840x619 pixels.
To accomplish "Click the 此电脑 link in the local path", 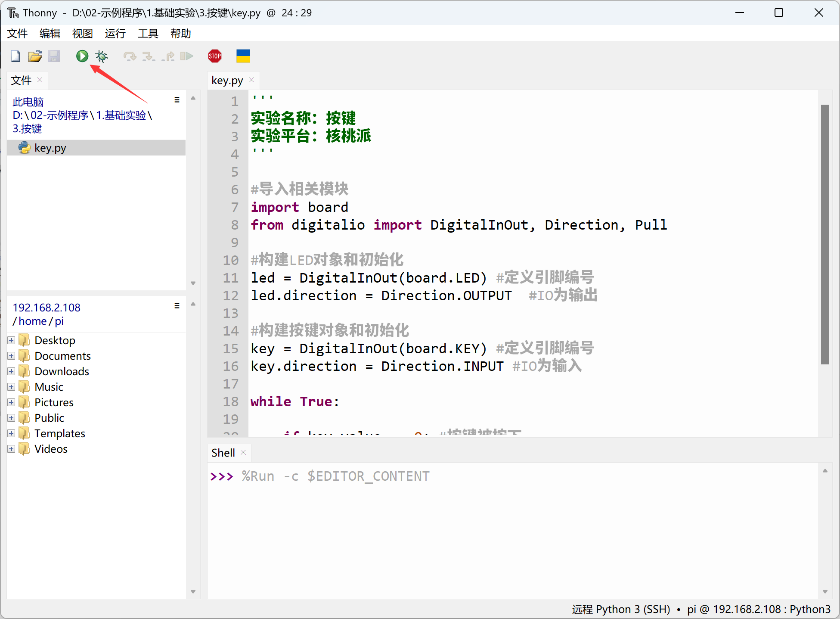I will [x=28, y=102].
